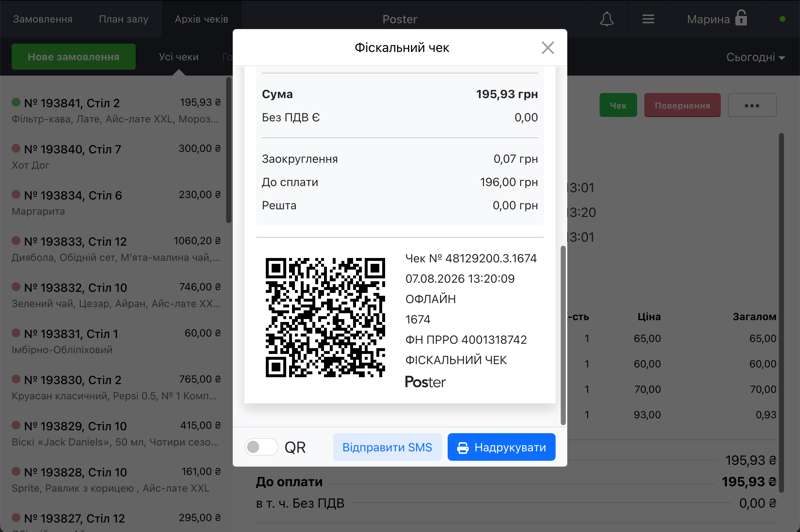Click the Poster logo on the receipt
Viewport: 800px width, 532px height.
coord(425,382)
